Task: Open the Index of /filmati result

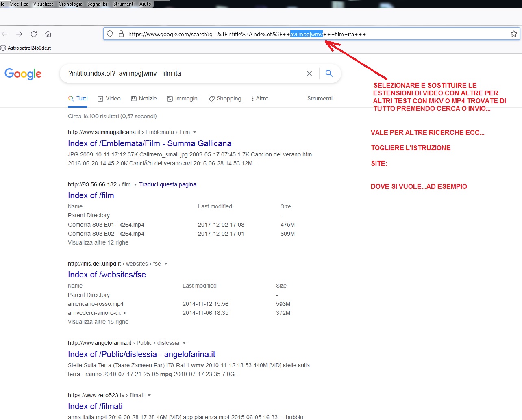Action: click(95, 406)
